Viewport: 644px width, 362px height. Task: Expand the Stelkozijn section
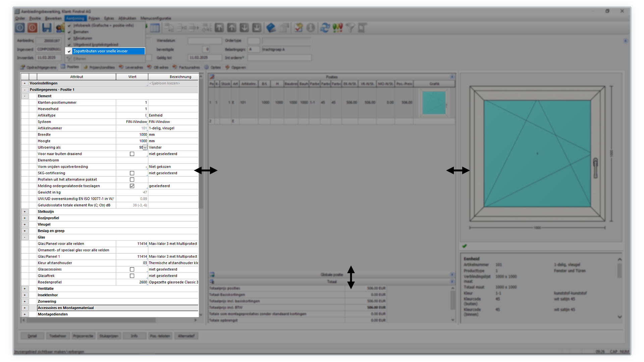coord(24,212)
